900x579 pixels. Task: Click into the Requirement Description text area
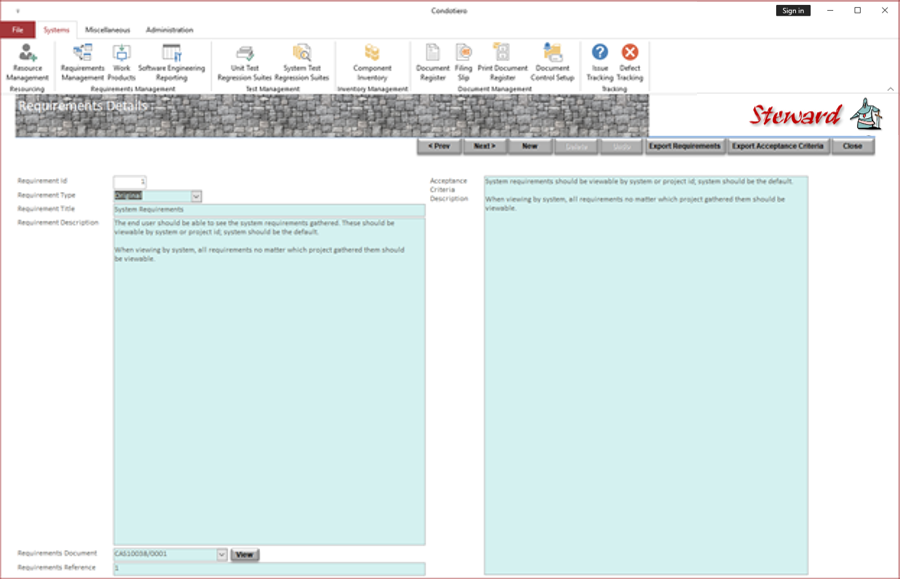pyautogui.click(x=269, y=381)
